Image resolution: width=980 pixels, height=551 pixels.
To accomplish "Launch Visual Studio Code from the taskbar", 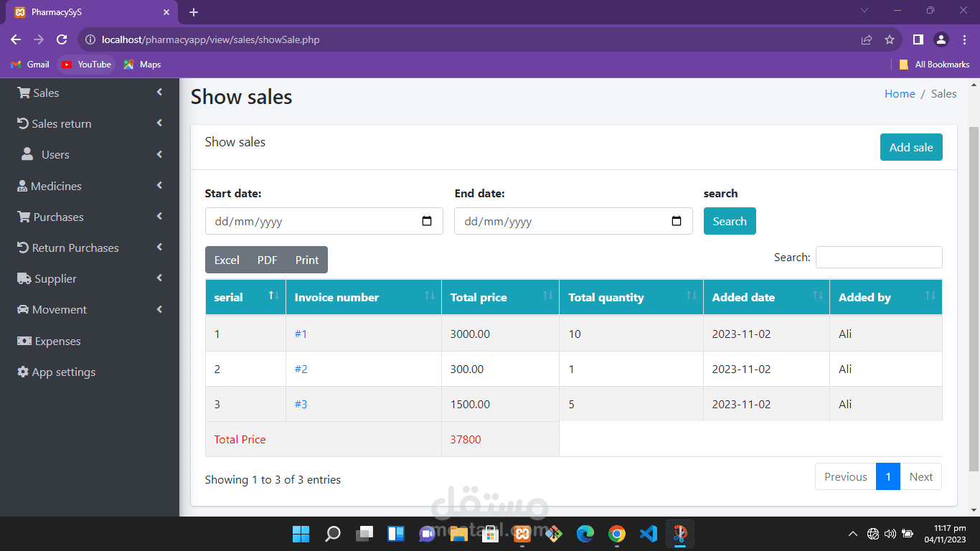I will [x=648, y=534].
